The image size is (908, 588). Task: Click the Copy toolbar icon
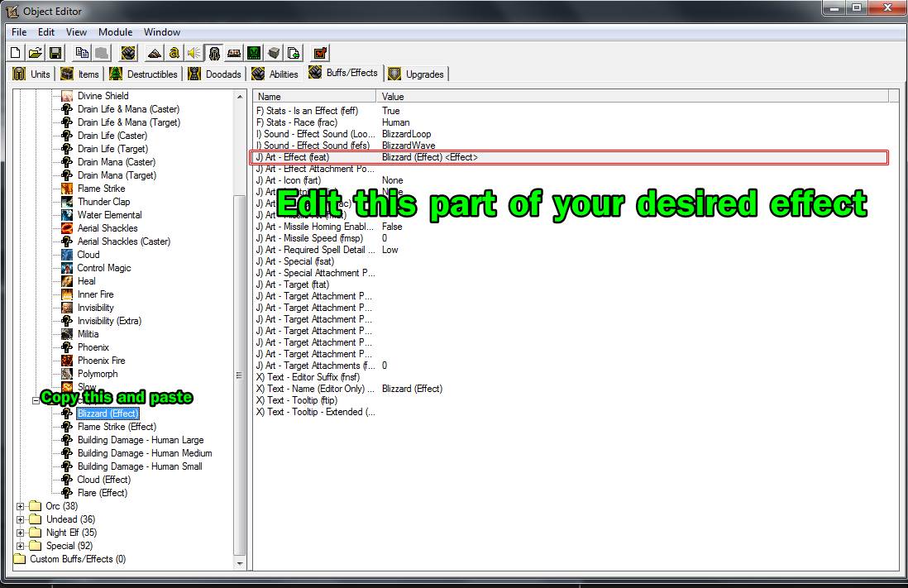[82, 53]
